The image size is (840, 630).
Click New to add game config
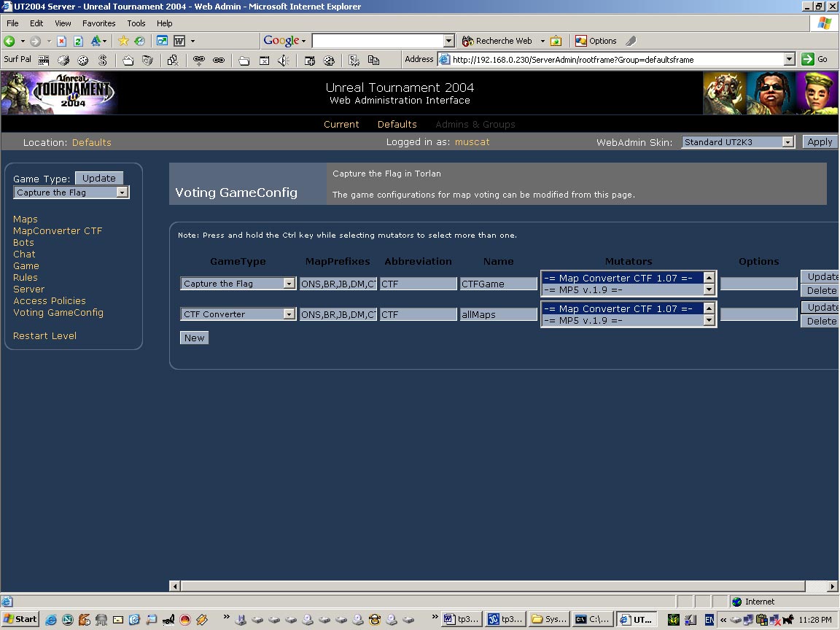click(x=194, y=338)
